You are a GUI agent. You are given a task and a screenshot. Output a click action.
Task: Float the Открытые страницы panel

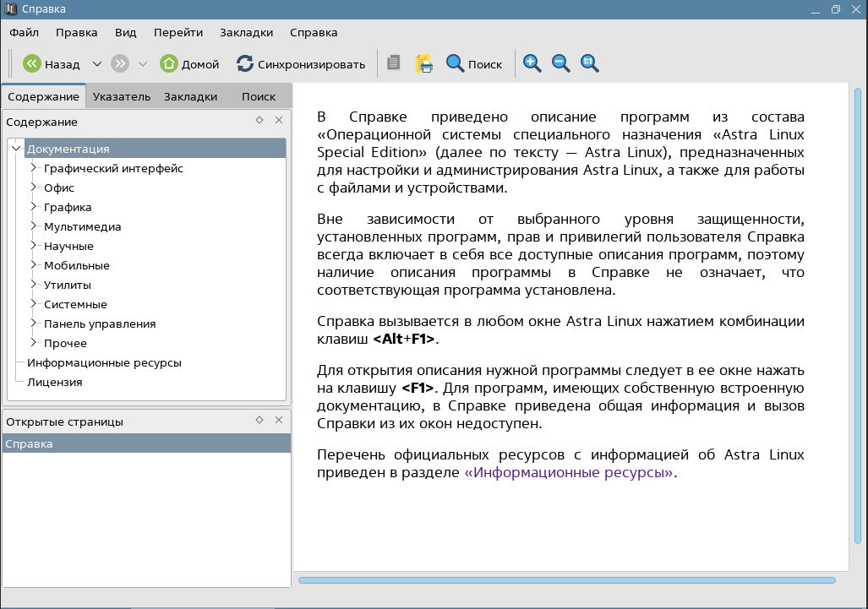pos(259,420)
